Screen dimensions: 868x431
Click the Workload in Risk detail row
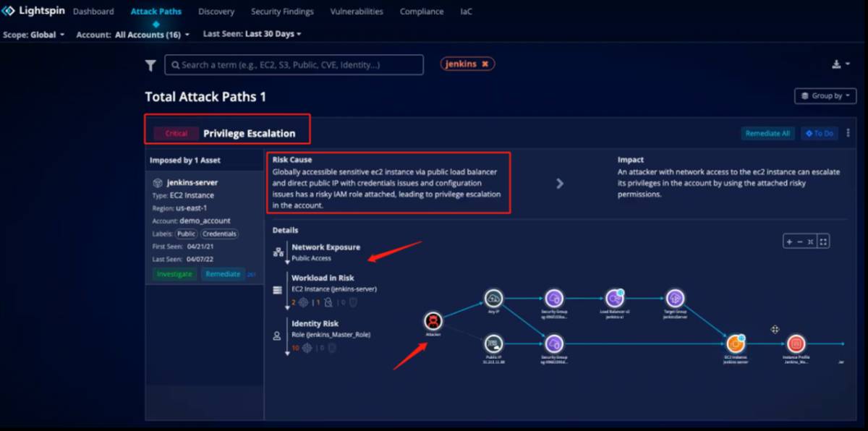point(325,289)
